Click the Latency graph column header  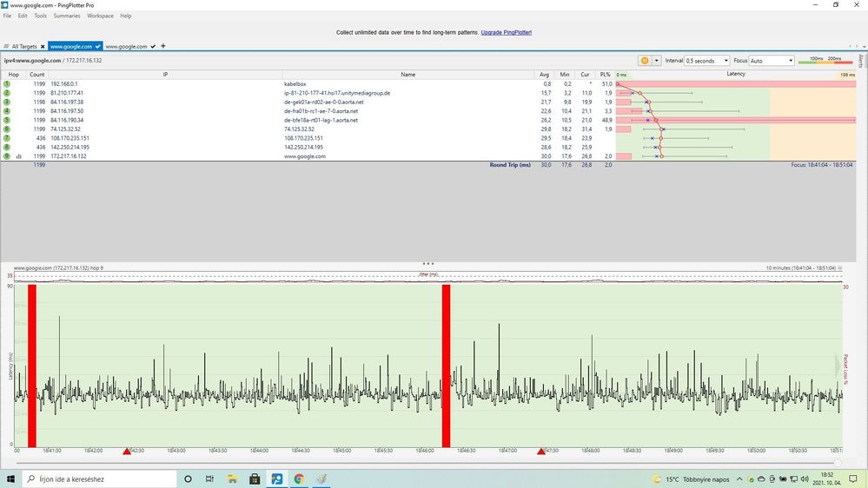click(x=736, y=74)
